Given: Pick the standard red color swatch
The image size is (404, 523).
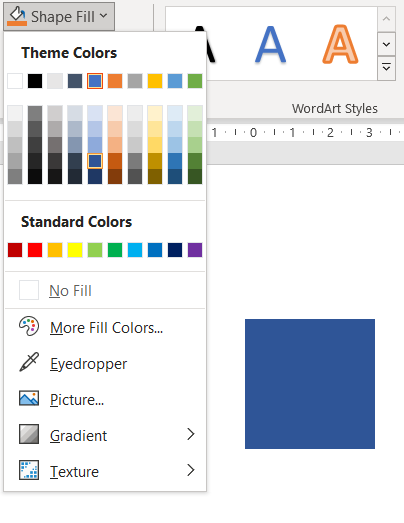Looking at the screenshot, I should pyautogui.click(x=35, y=250).
